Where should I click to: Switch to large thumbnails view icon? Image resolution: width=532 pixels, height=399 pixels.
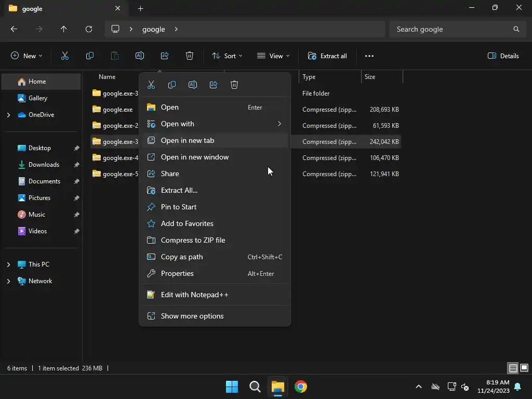point(524,368)
